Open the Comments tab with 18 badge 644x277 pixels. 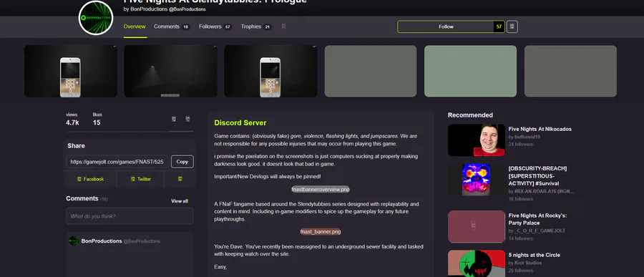[x=172, y=26]
